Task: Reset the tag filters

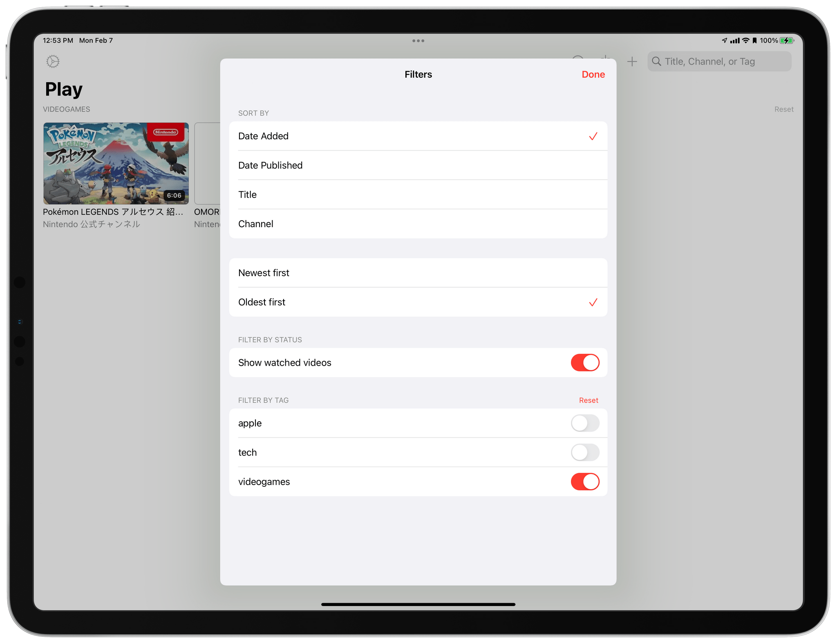Action: [587, 400]
